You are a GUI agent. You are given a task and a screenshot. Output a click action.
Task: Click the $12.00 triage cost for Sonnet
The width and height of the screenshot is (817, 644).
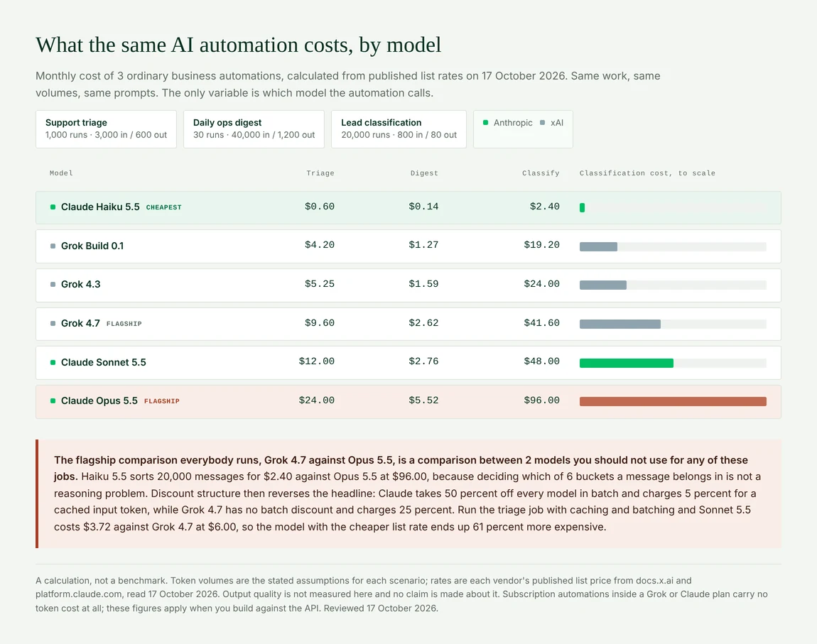pos(317,362)
